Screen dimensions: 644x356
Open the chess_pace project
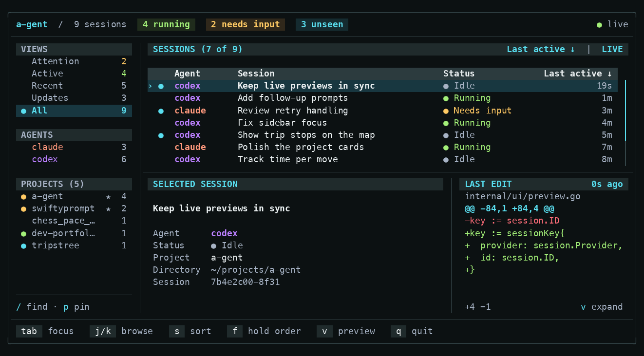pyautogui.click(x=74, y=221)
